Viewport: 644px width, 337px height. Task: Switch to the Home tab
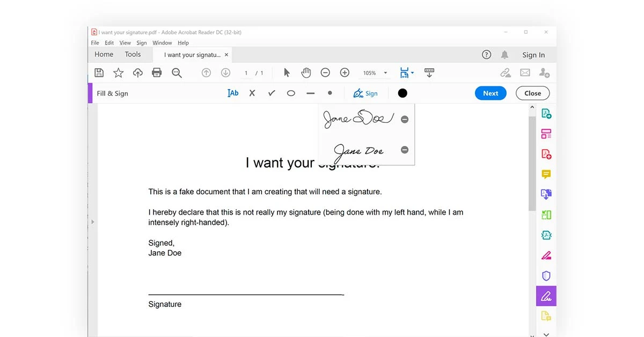click(104, 54)
